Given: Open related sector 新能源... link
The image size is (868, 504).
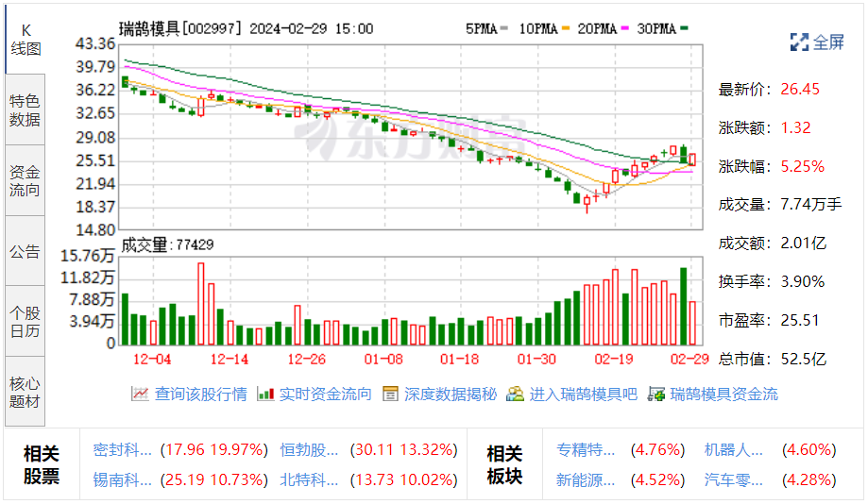Looking at the screenshot, I should pos(586,479).
